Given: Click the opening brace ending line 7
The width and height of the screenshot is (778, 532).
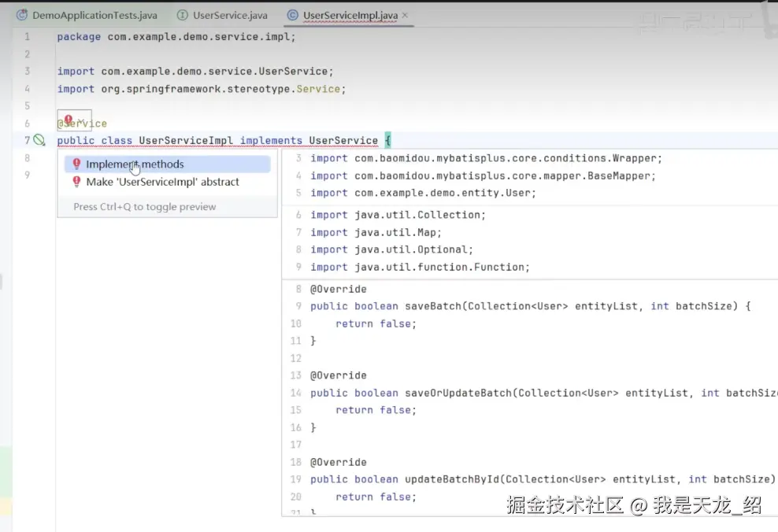Looking at the screenshot, I should pyautogui.click(x=388, y=140).
